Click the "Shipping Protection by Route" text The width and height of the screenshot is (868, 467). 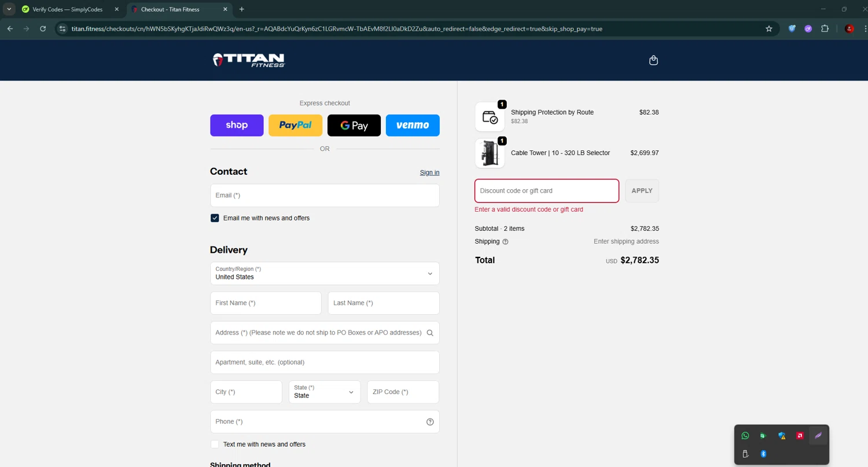pos(552,112)
